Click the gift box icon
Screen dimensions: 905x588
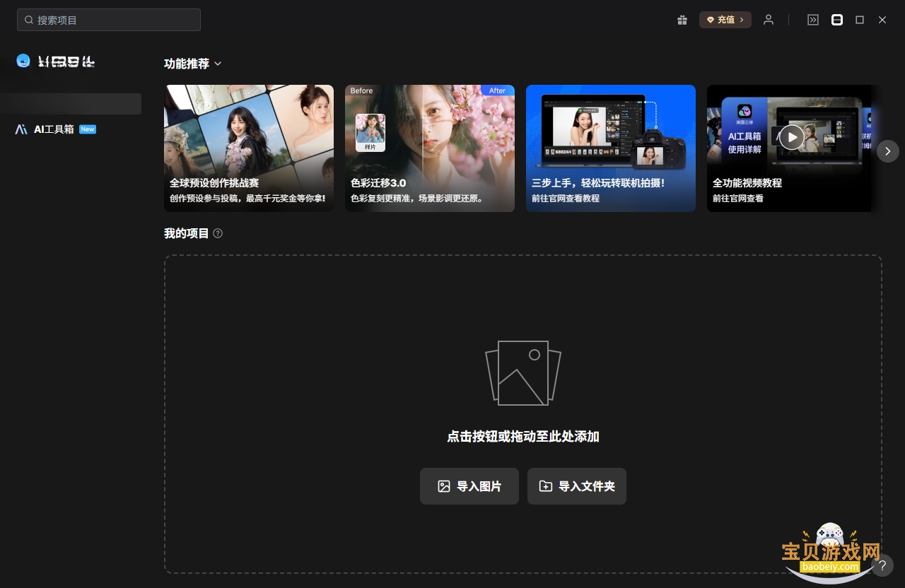point(682,20)
